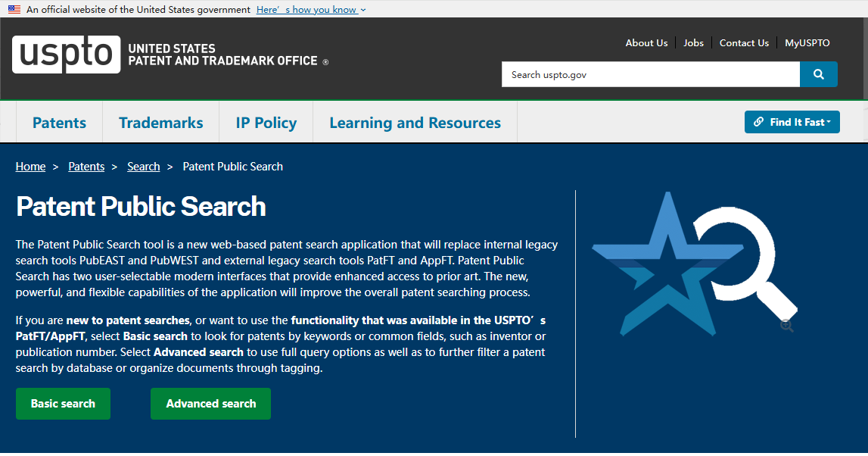
Task: Focus the Search uspto.gov field
Action: (651, 74)
